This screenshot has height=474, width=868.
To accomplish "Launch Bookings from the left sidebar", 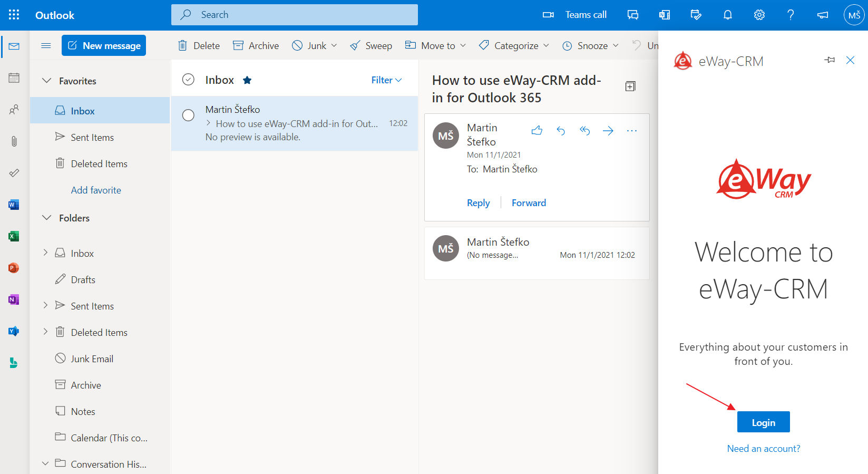I will 14,363.
